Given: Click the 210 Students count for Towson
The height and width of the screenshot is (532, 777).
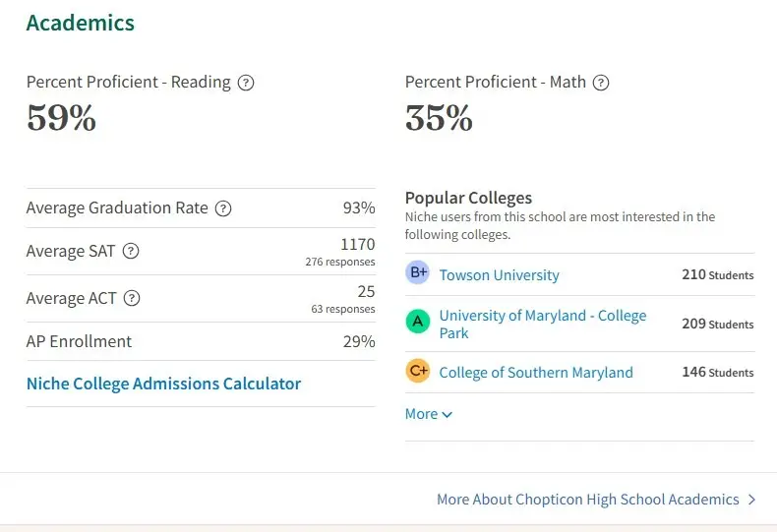Looking at the screenshot, I should pos(718,275).
